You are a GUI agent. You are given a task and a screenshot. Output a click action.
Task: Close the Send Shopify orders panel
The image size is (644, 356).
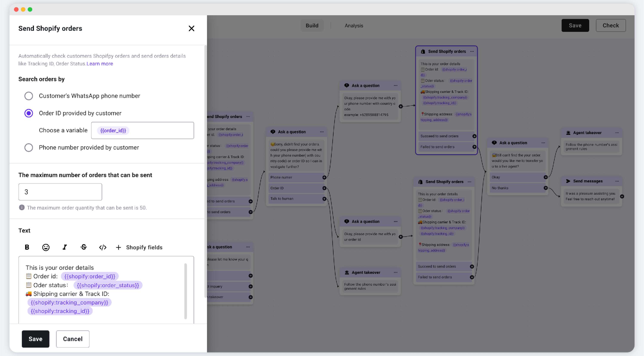pyautogui.click(x=191, y=29)
